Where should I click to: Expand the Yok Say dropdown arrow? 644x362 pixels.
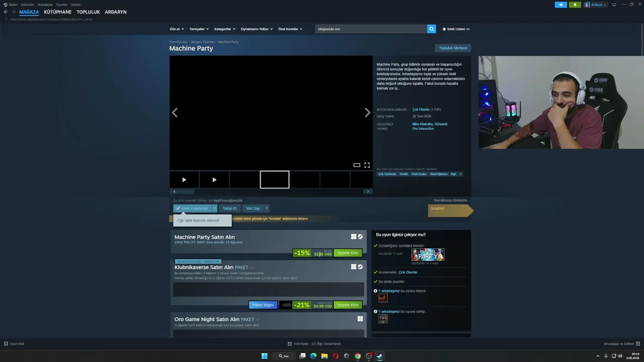pos(267,208)
